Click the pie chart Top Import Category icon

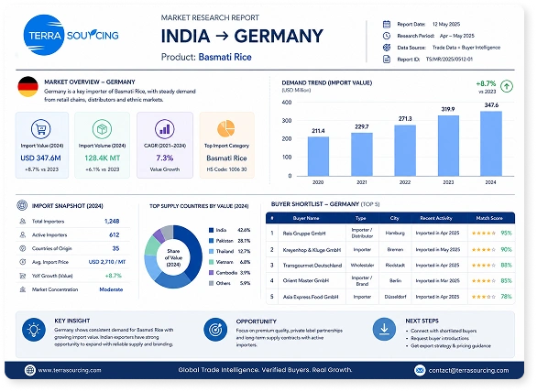[226, 128]
